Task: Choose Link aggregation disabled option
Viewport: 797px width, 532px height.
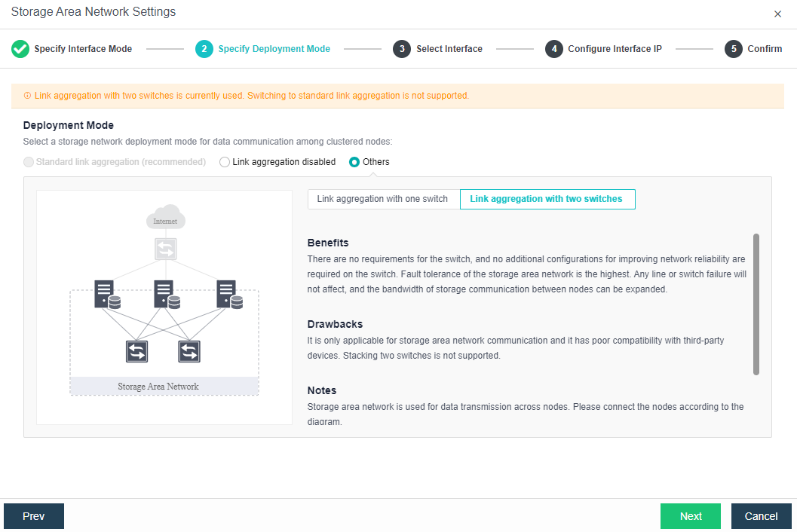Action: tap(225, 162)
